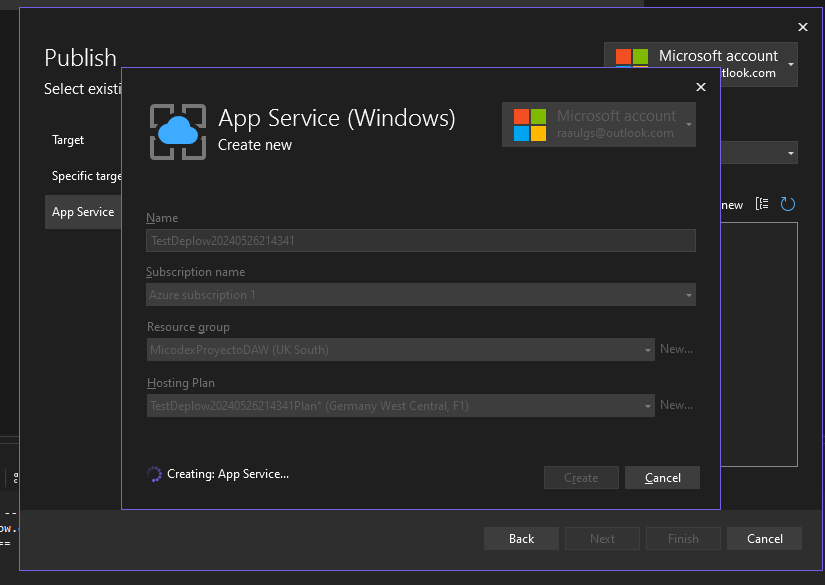Click Next in the Publish window

coord(602,539)
